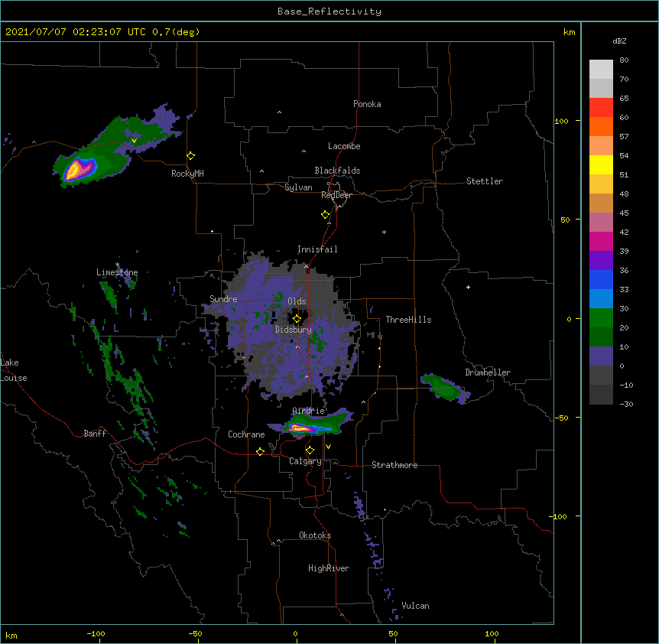This screenshot has height=644, width=659.
Task: Click the Banff label
Action: [x=95, y=434]
